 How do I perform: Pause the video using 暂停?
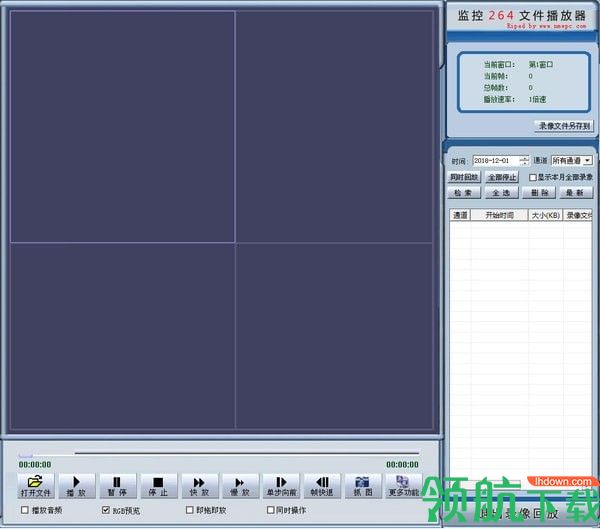tap(117, 486)
